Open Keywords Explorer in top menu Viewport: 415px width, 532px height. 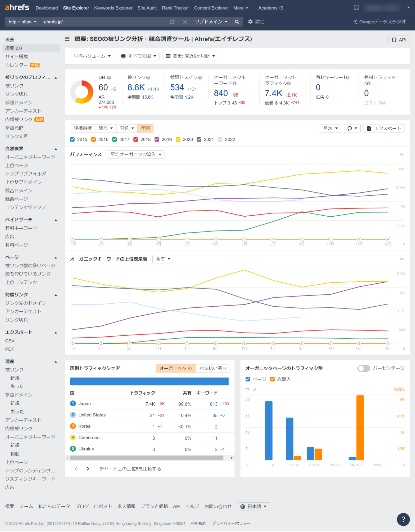(x=113, y=8)
